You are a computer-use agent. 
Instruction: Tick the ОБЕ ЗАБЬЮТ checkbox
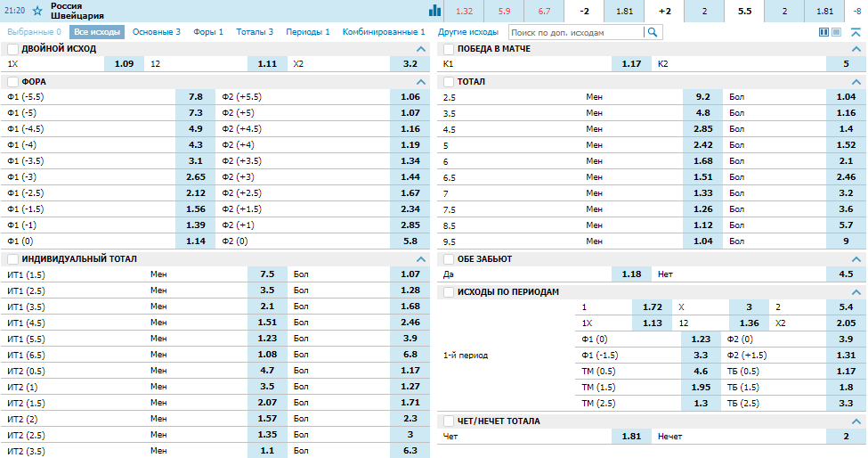[449, 258]
